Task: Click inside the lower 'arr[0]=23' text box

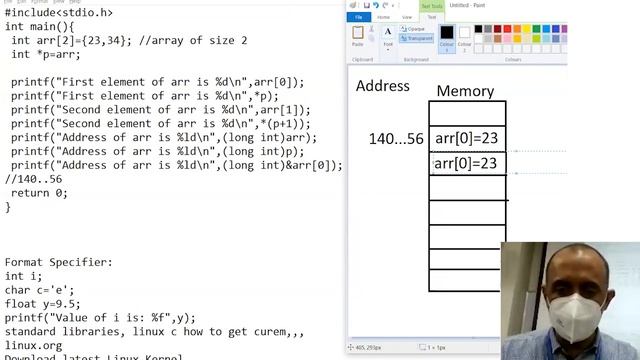Action: [465, 164]
